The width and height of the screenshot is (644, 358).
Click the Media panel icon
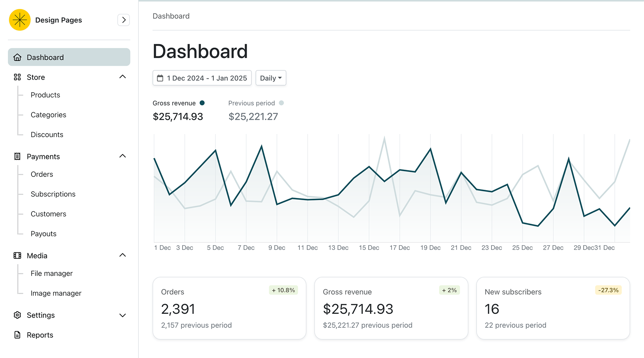point(17,255)
